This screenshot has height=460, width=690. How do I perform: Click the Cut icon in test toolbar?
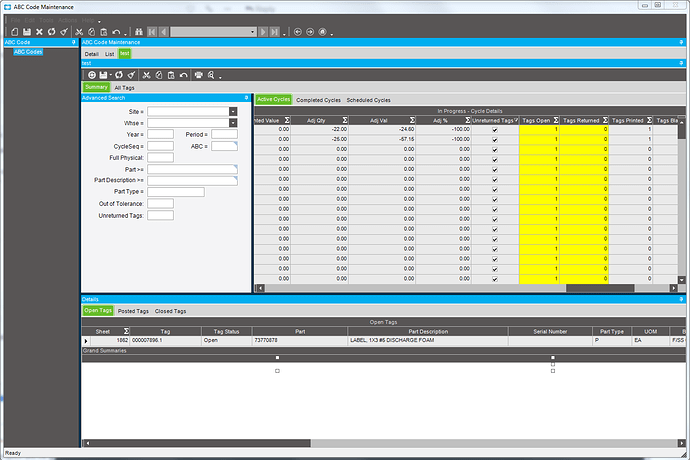pos(147,75)
